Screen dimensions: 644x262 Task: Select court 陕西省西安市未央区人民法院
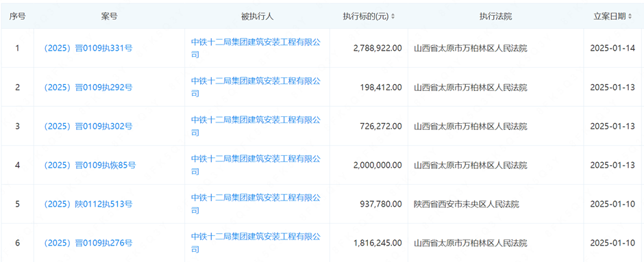point(467,204)
